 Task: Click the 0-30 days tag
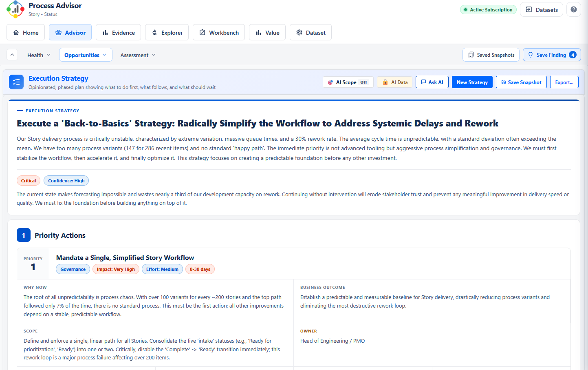200,269
